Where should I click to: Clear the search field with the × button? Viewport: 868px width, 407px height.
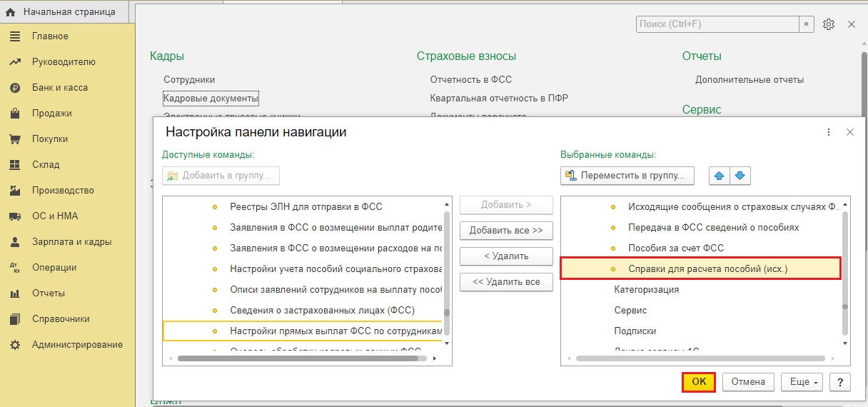(807, 24)
